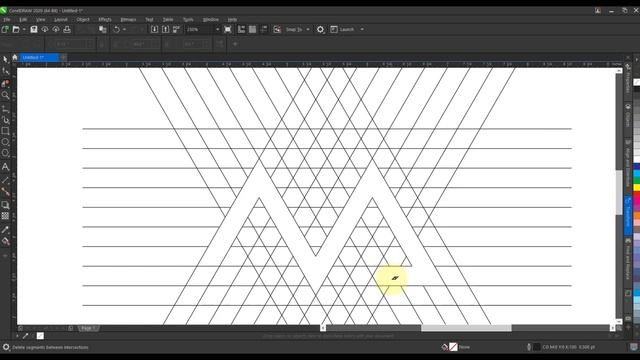The width and height of the screenshot is (640, 360).
Task: Click the Welcome Screen home icon
Action: point(15,57)
